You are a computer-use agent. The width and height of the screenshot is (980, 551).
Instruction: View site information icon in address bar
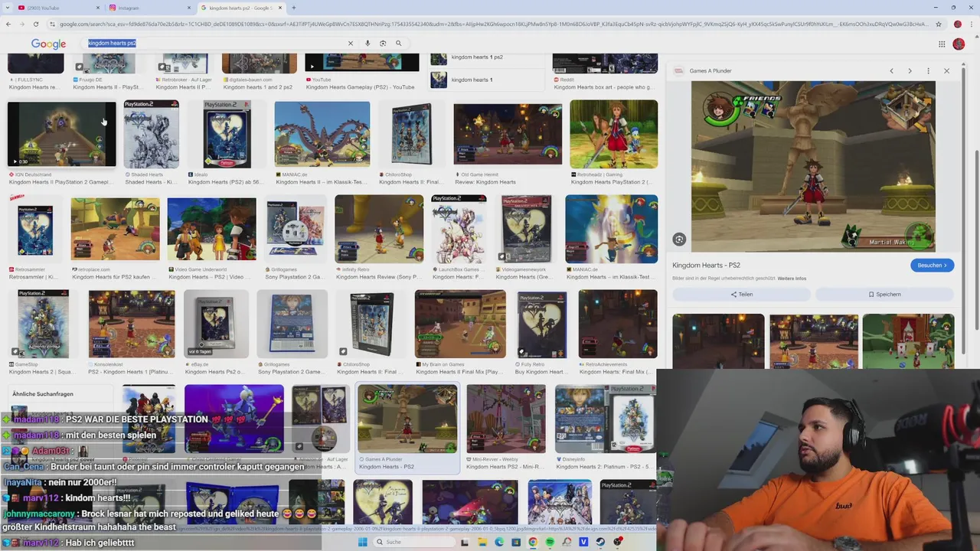point(52,24)
